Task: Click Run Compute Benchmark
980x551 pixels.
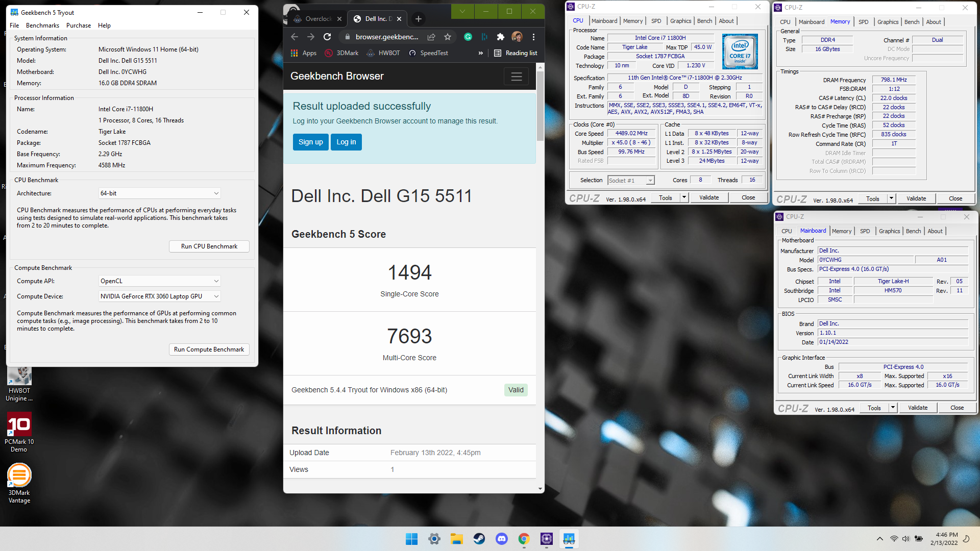Action: tap(209, 349)
